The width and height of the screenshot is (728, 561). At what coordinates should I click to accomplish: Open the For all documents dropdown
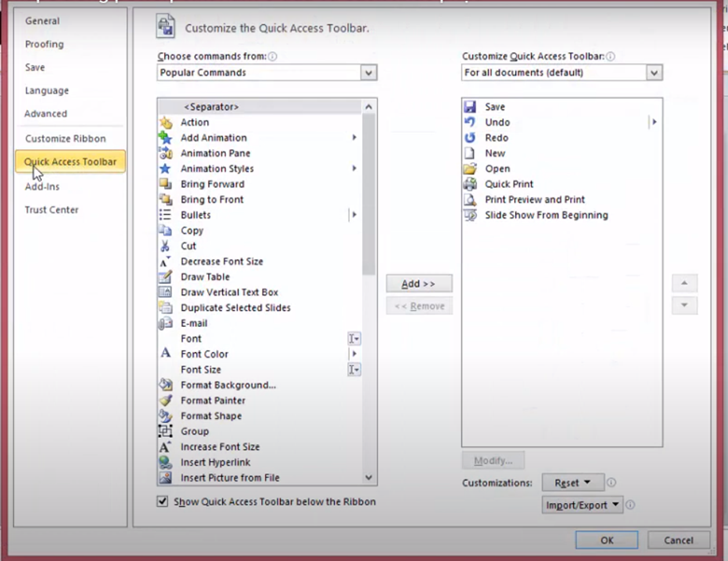coord(654,73)
